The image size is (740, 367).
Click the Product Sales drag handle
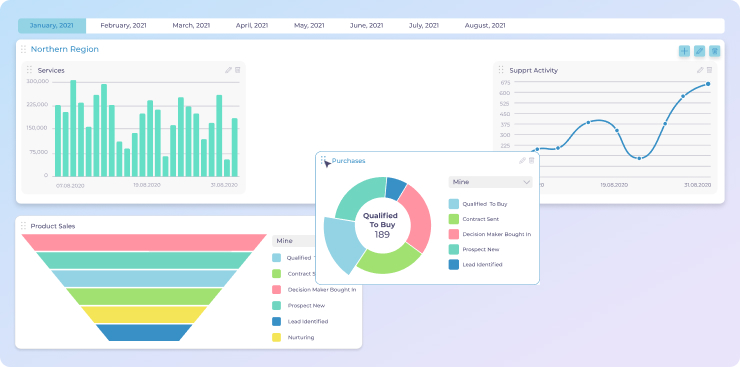[x=23, y=226]
